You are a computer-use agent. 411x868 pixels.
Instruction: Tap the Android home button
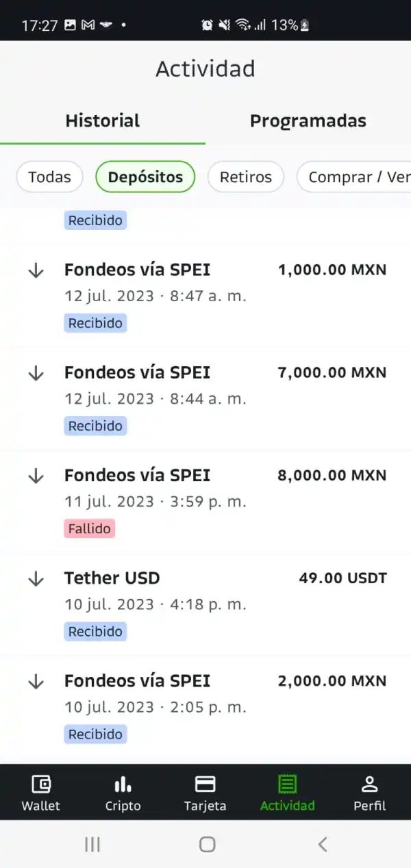207,845
